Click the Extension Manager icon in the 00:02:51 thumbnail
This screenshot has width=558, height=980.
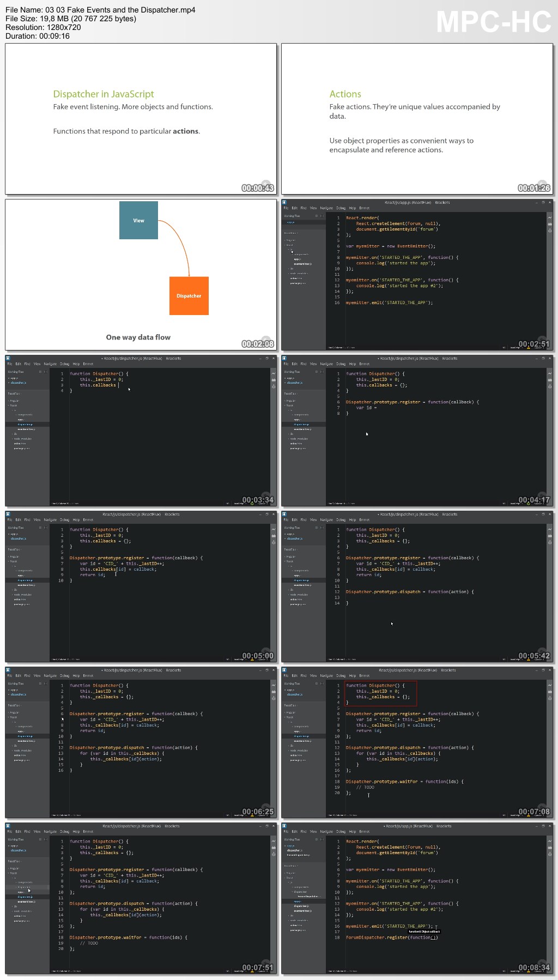[550, 224]
